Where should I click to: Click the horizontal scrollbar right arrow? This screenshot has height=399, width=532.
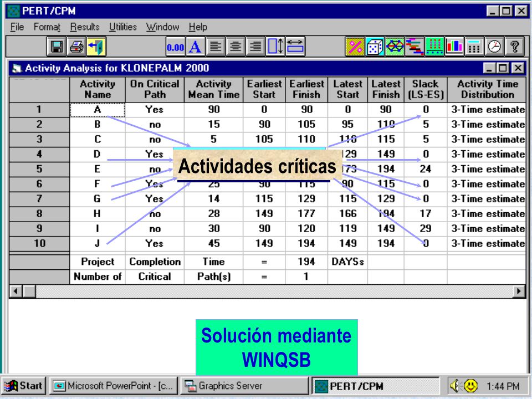(x=518, y=291)
